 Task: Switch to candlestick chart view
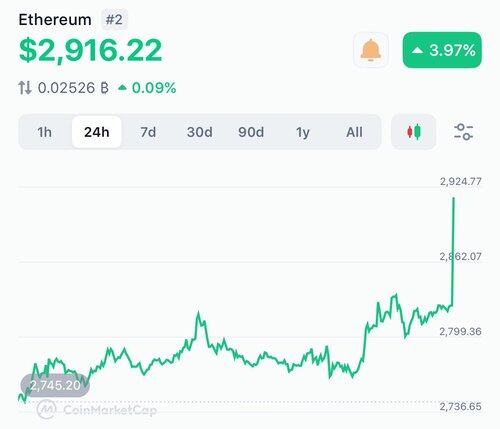(x=414, y=132)
